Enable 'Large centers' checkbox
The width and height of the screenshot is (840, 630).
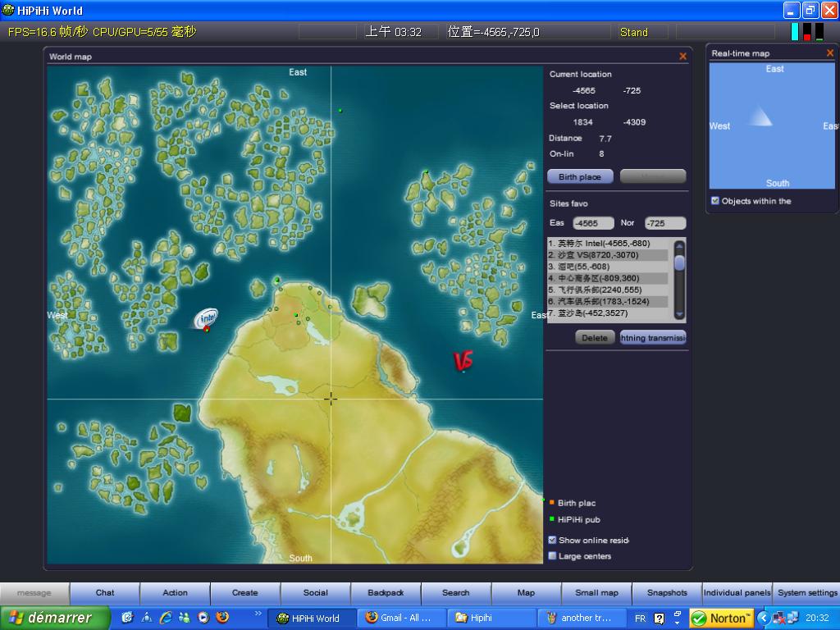tap(552, 556)
